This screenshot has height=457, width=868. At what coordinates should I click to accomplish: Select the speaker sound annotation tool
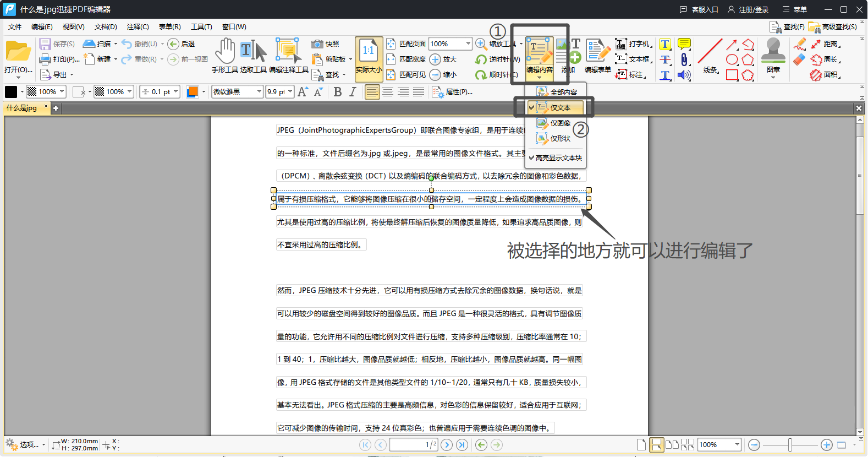[x=684, y=75]
